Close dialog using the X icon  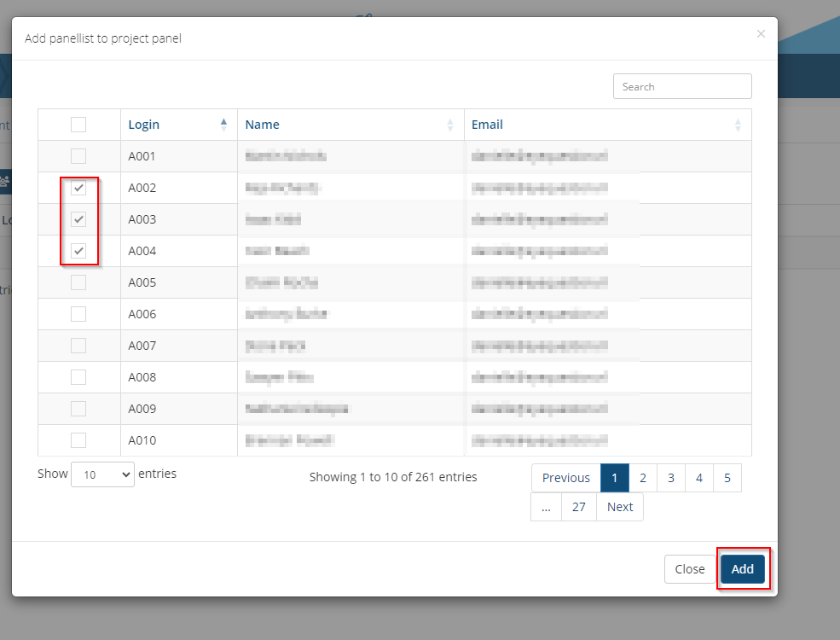point(761,34)
